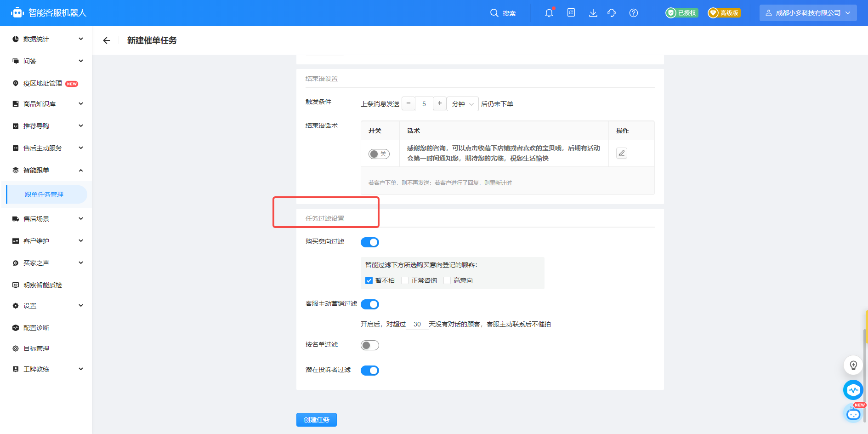Click the 售后场景 truck icon
868x434 pixels.
pos(16,219)
